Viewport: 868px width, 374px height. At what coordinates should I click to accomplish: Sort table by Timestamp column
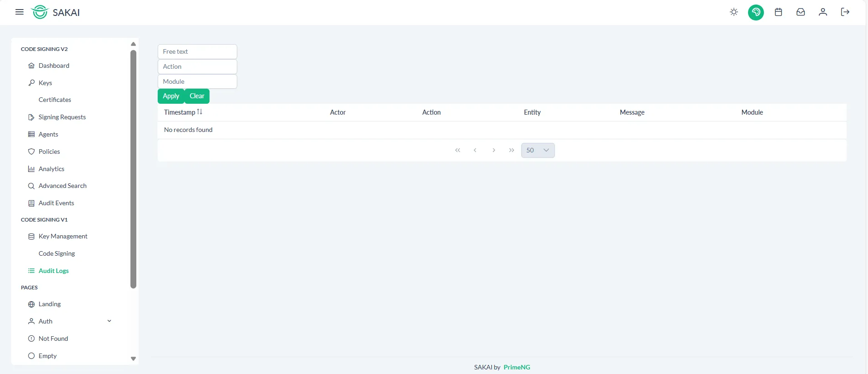[183, 112]
